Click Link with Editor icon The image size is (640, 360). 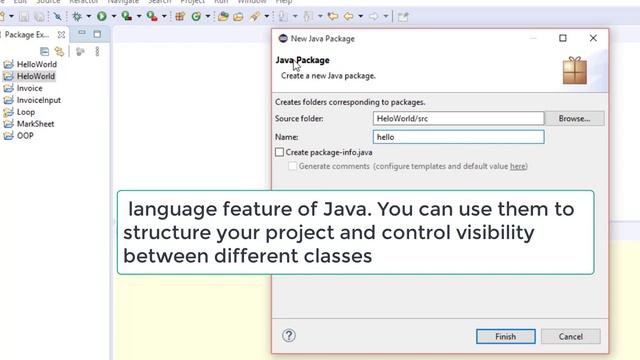(x=59, y=51)
